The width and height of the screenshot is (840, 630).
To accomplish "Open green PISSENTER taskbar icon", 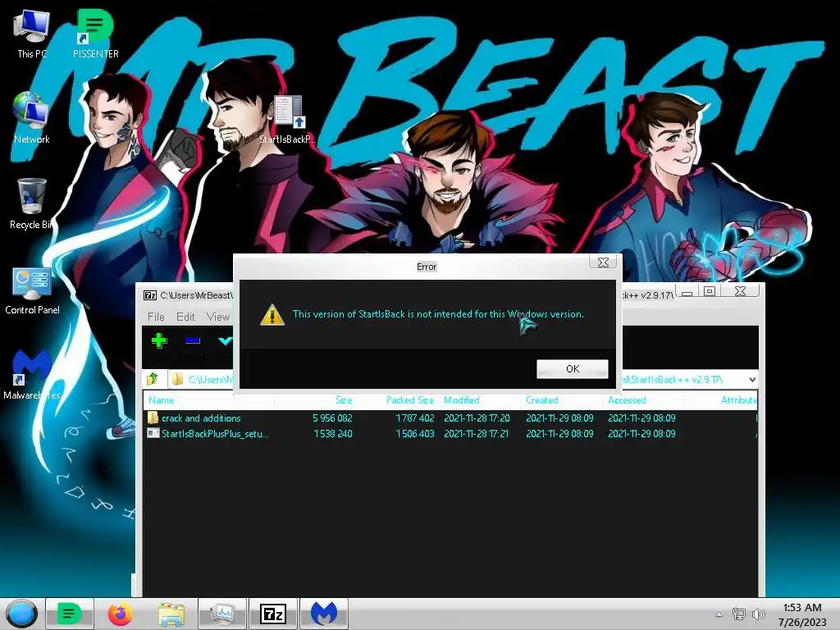I will pyautogui.click(x=70, y=614).
